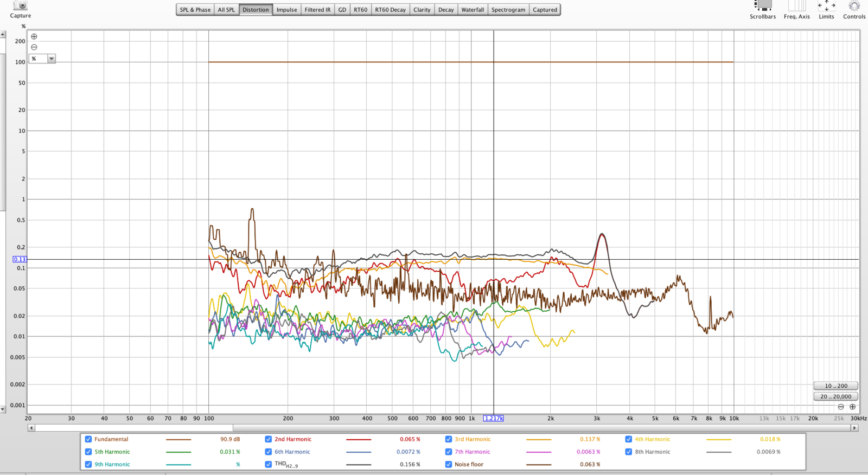Click 2nd Harmonic red line swatch
The image size is (868, 475).
(359, 440)
